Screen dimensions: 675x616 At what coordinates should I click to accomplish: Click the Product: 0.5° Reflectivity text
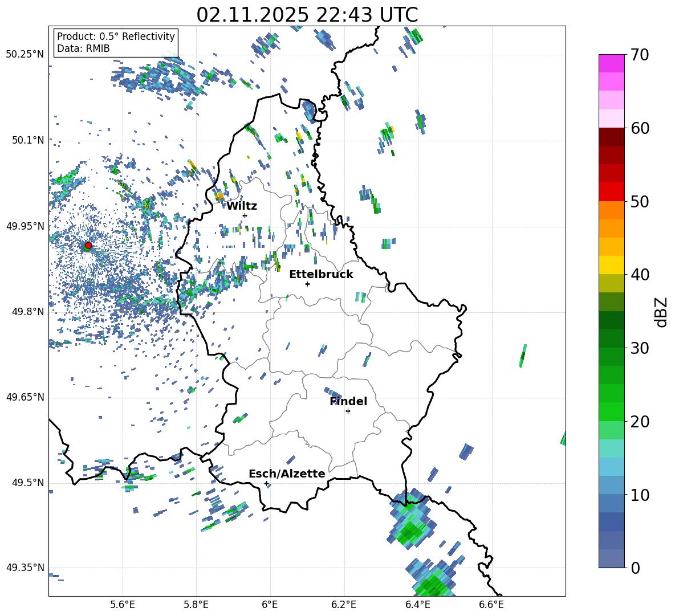[x=116, y=36]
